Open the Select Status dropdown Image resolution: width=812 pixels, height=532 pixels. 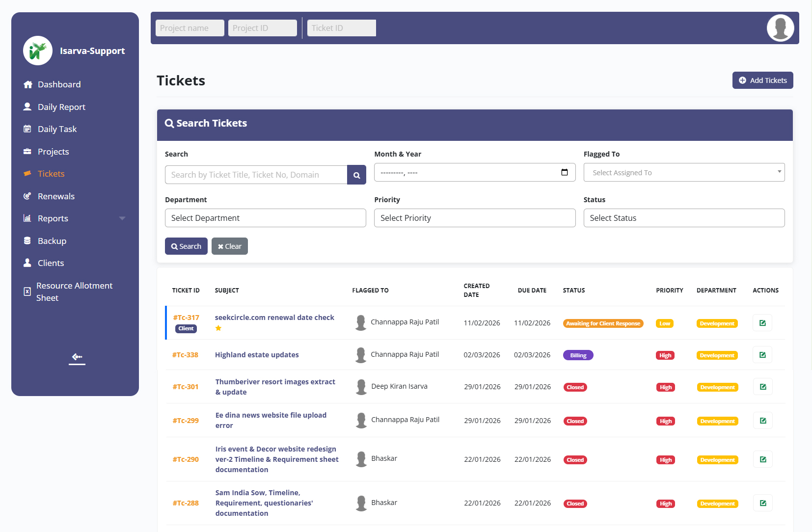click(x=683, y=218)
